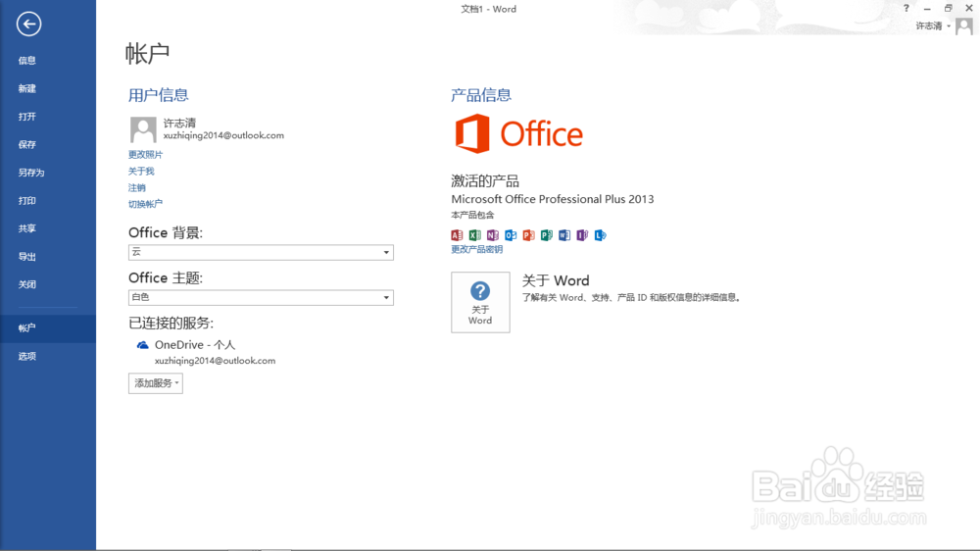Open the 新建 tab
This screenshot has width=980, height=551.
(x=48, y=89)
